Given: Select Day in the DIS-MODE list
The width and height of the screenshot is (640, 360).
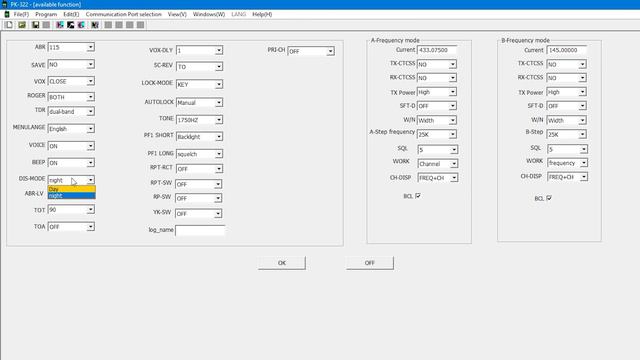Looking at the screenshot, I should [x=71, y=189].
